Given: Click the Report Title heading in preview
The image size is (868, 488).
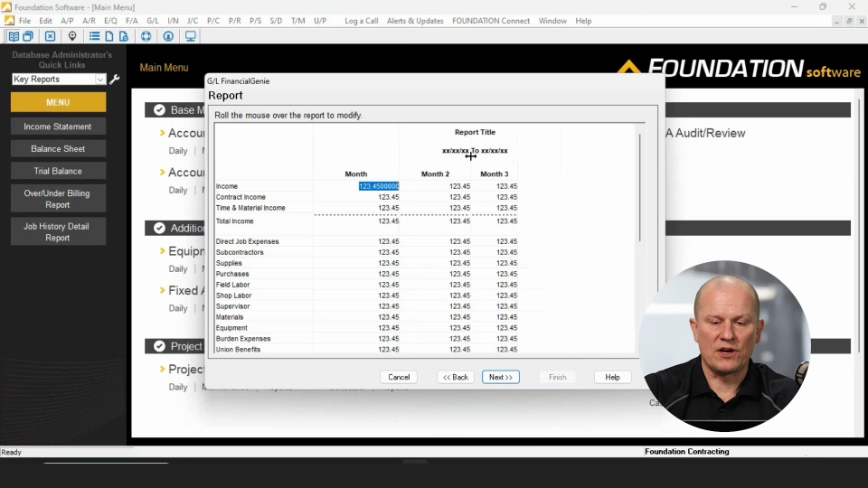Looking at the screenshot, I should [x=475, y=132].
